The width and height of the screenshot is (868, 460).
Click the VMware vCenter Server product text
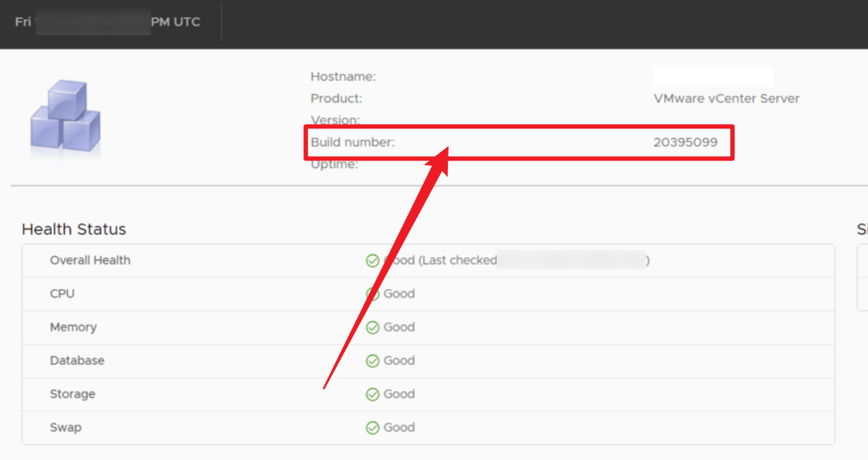click(726, 99)
